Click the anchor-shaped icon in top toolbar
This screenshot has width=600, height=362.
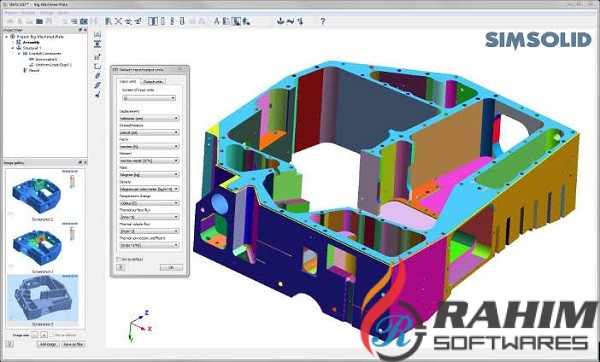[x=281, y=21]
